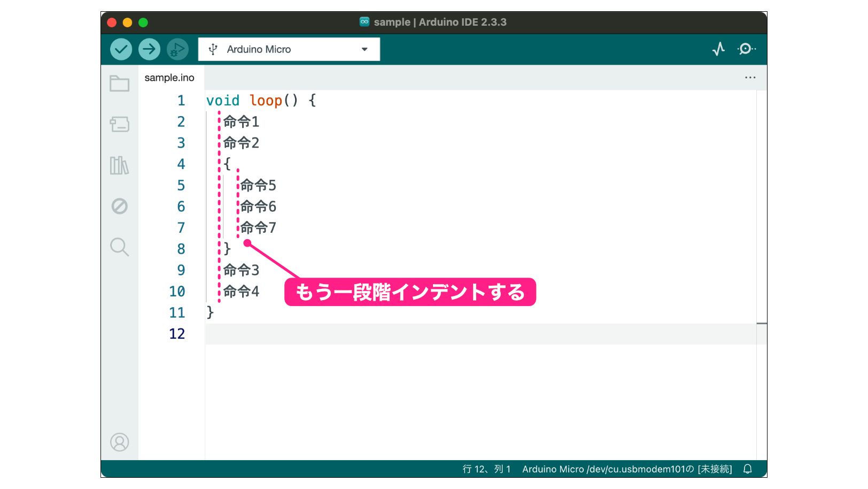
Task: Click the 命令1 code line
Action: 241,122
